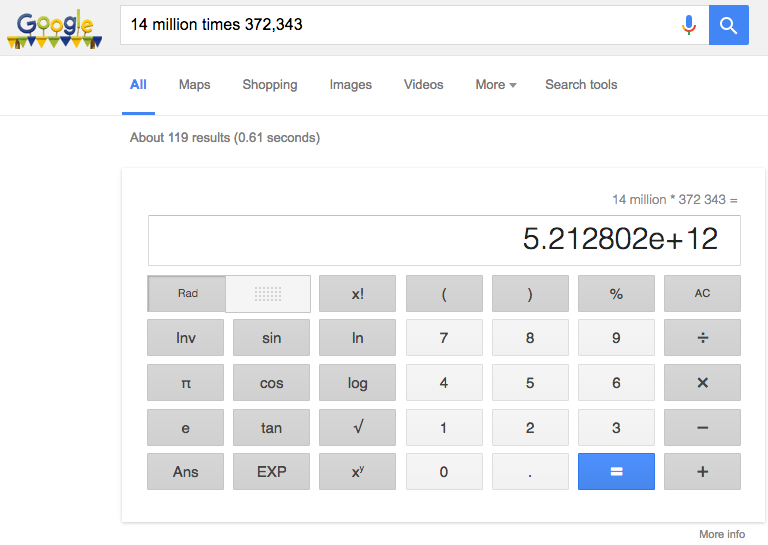The image size is (768, 545).
Task: Switch to the Shopping tab
Action: click(269, 85)
